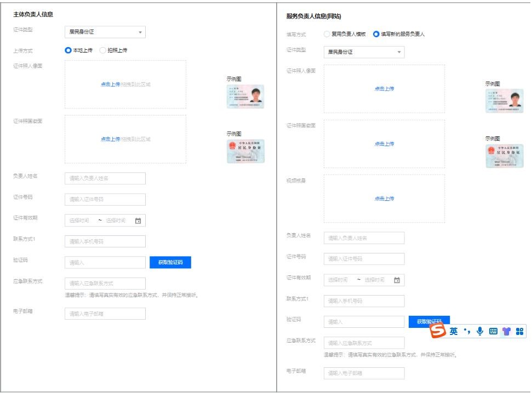Click the microphone voice input icon
This screenshot has width=532, height=393.
click(x=479, y=331)
